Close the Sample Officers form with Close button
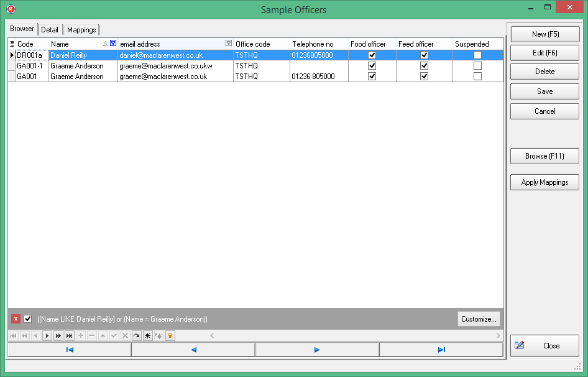This screenshot has height=377, width=588. coord(545,346)
